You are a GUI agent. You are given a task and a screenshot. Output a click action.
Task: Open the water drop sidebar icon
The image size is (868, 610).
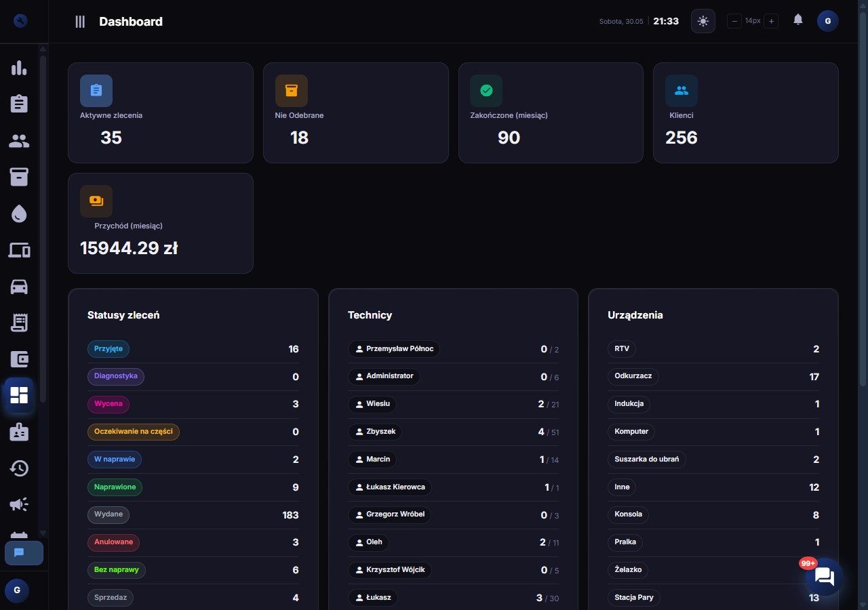[19, 214]
